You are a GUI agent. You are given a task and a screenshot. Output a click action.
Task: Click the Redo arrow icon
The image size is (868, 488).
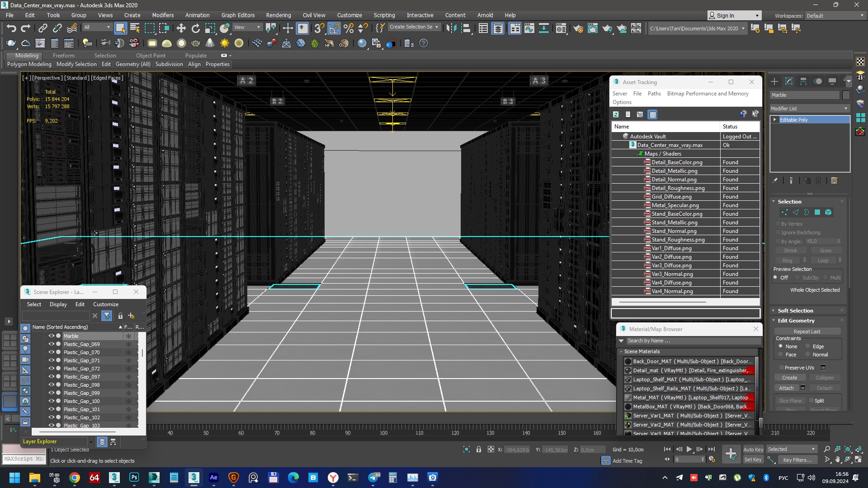[x=26, y=28]
